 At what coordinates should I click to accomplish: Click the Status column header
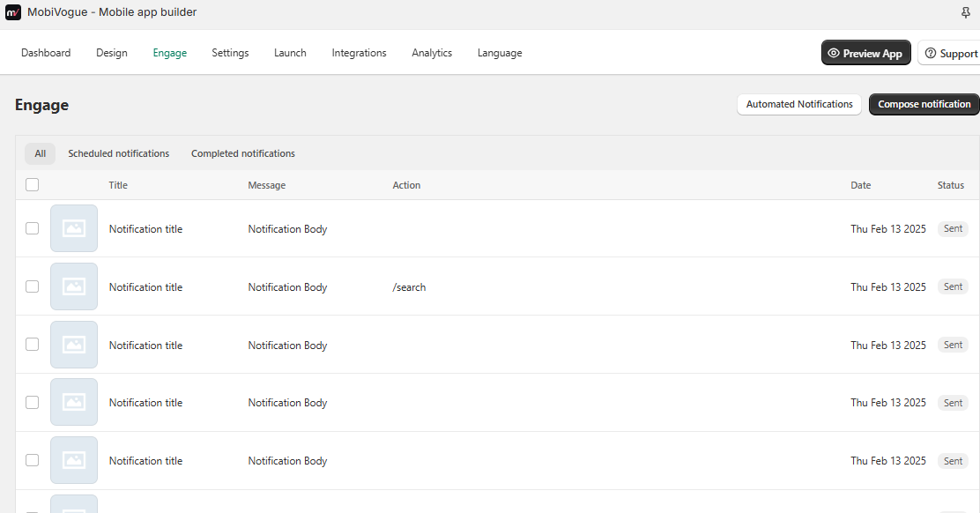(951, 186)
